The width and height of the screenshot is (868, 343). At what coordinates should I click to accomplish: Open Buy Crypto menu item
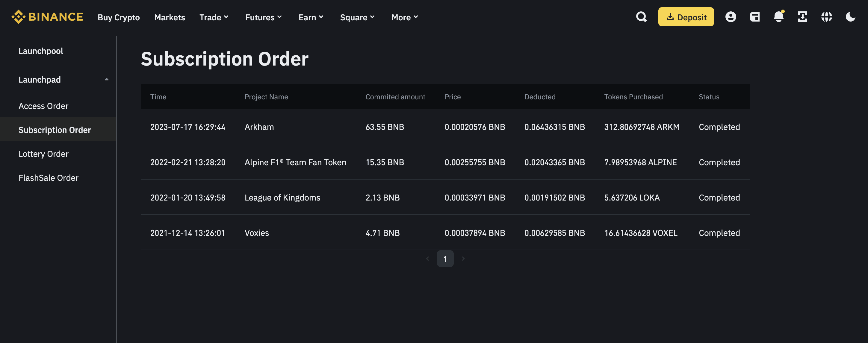(119, 17)
